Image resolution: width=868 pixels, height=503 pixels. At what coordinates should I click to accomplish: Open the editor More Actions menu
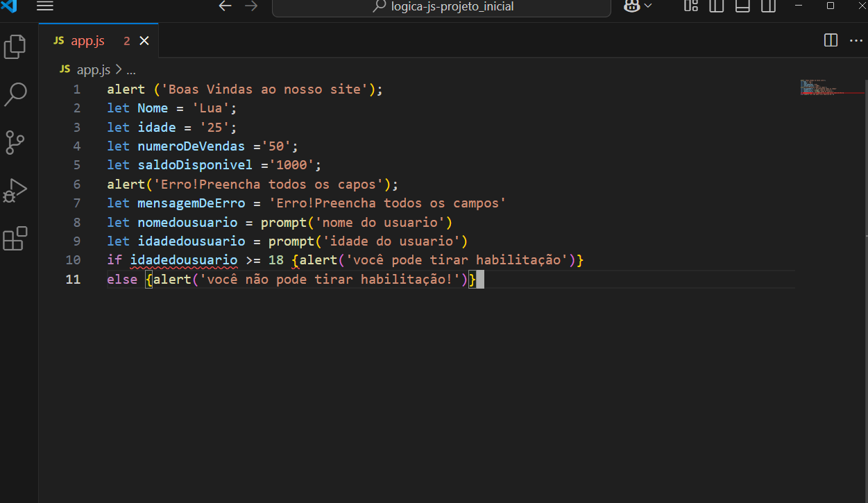coord(856,40)
